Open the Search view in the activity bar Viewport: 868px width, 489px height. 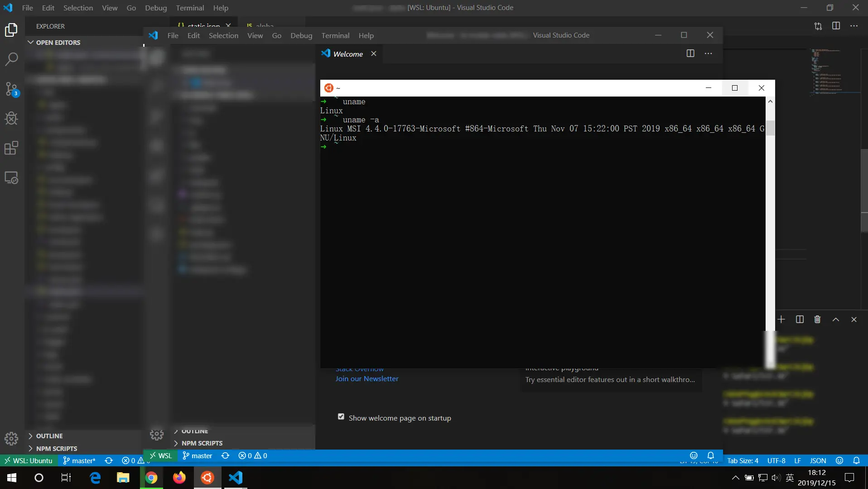(11, 59)
